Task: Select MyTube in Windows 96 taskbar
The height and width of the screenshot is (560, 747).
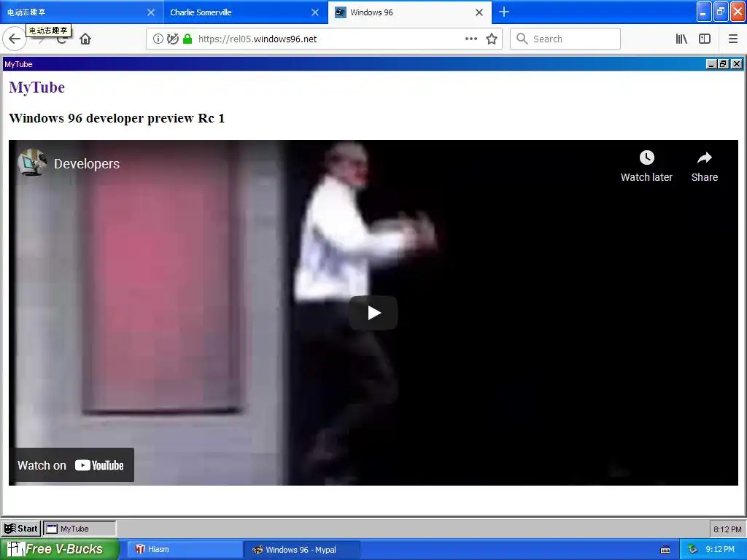Action: coord(80,529)
